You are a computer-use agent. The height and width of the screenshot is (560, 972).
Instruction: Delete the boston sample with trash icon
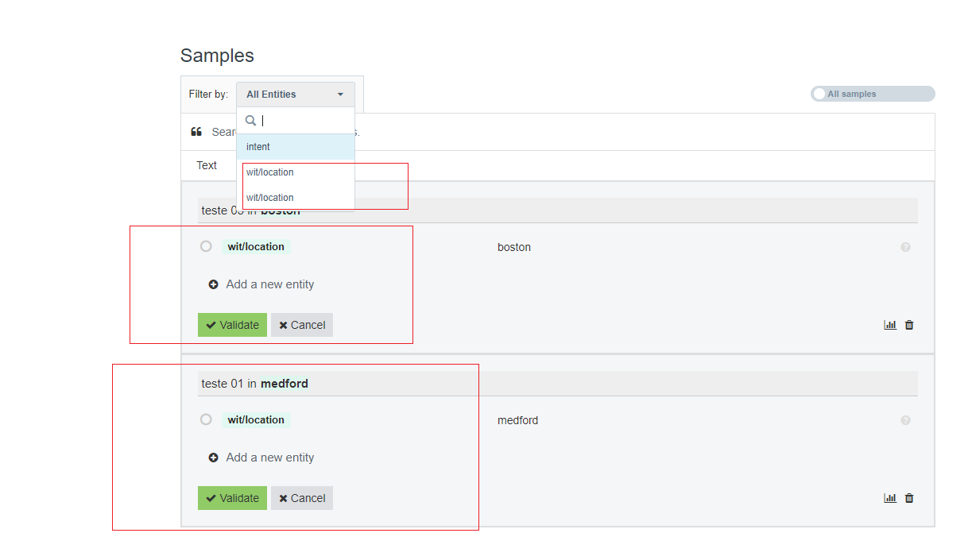tap(909, 325)
